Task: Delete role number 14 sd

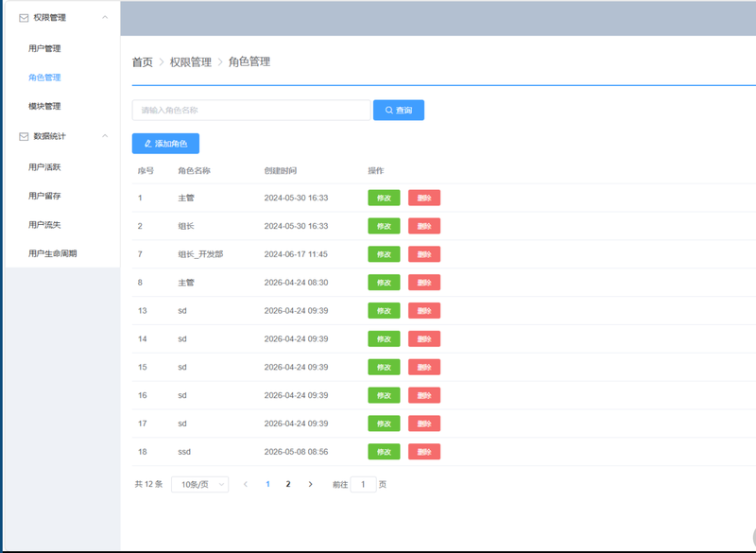Action: 424,339
